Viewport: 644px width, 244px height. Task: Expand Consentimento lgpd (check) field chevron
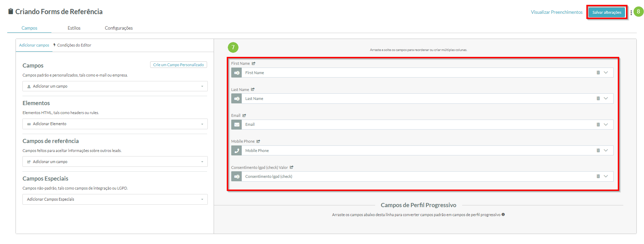(606, 176)
